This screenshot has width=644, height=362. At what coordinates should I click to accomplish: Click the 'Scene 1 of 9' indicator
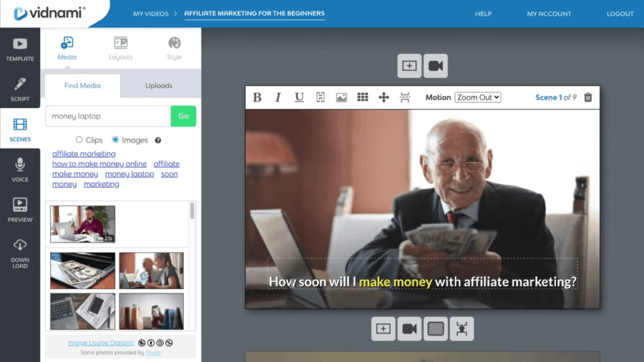556,97
